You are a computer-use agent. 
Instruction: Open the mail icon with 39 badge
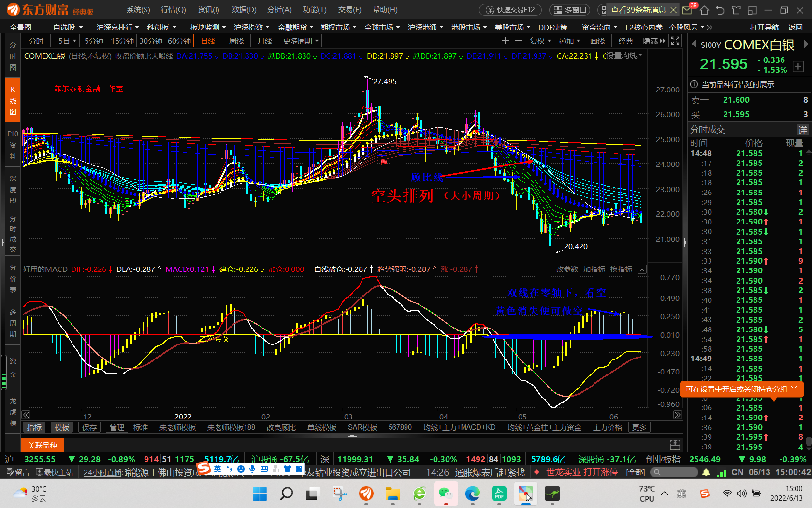point(687,10)
